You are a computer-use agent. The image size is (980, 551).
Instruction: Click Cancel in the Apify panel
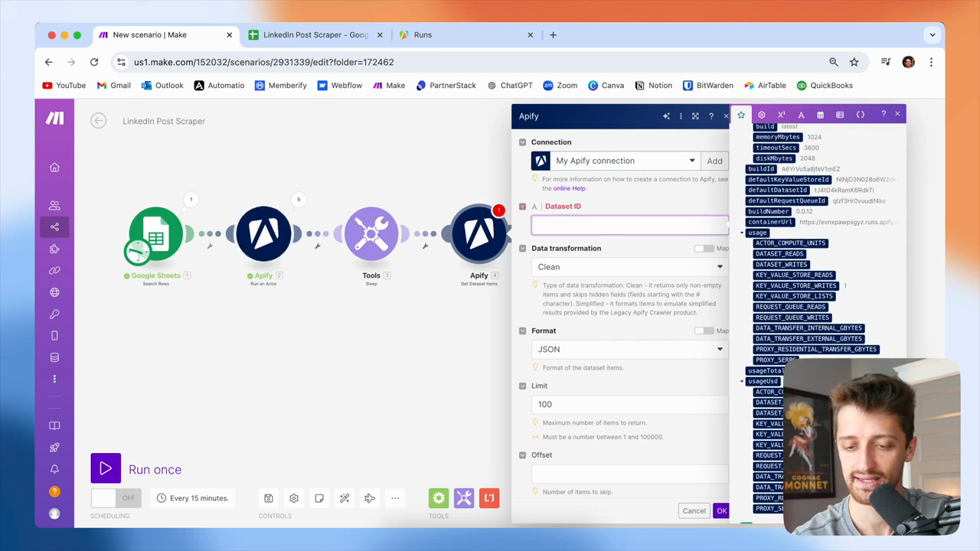pyautogui.click(x=694, y=510)
